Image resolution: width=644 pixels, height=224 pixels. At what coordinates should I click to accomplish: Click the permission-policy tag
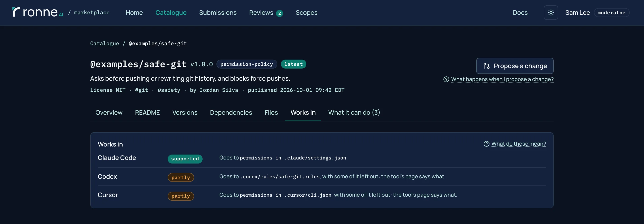tap(246, 64)
